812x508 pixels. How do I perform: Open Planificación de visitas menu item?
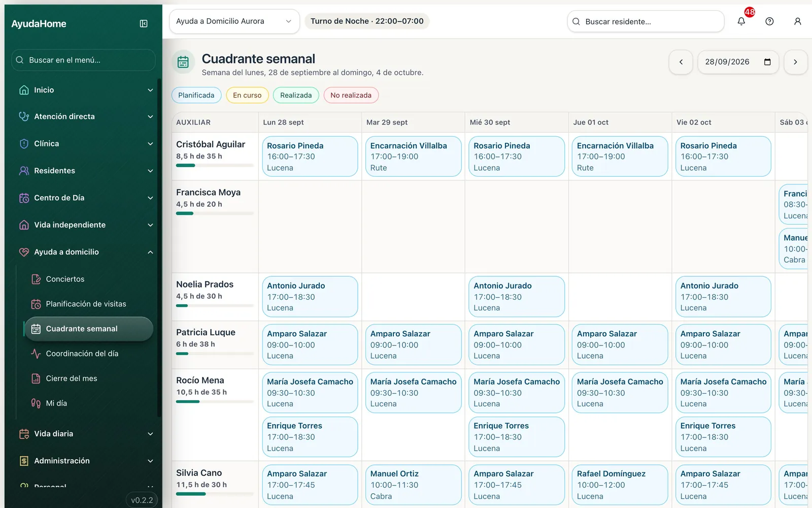[88, 304]
